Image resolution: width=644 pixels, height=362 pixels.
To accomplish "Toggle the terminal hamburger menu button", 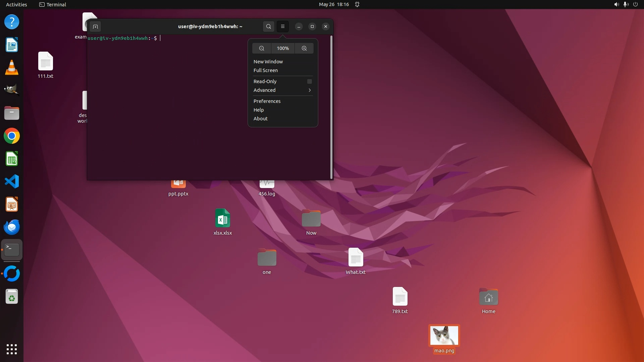I will 283,26.
